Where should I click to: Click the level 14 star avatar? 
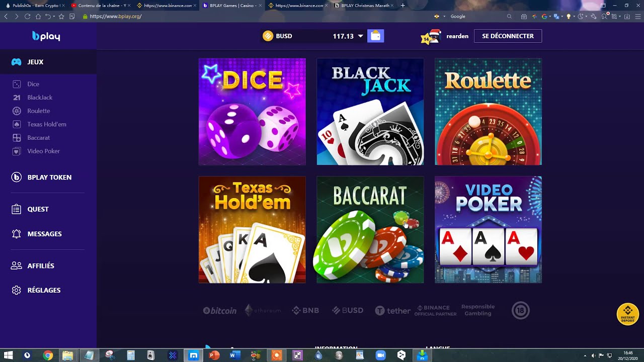pos(431,37)
